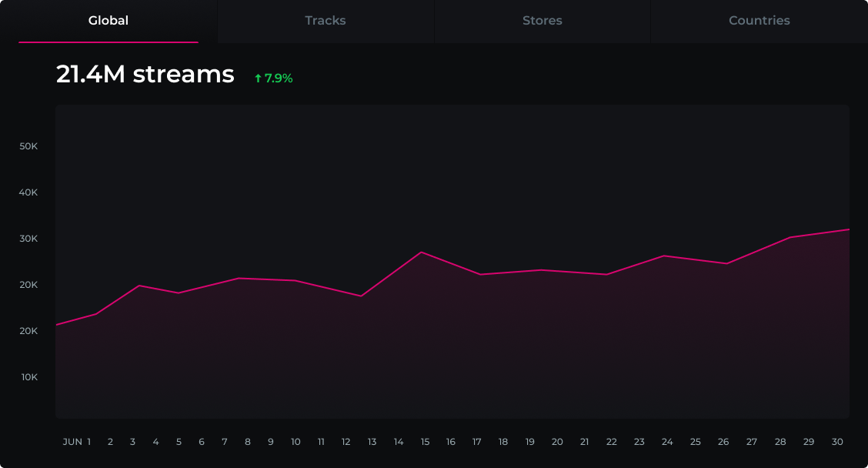Select date label 20 on x-axis
The width and height of the screenshot is (868, 468).
557,442
